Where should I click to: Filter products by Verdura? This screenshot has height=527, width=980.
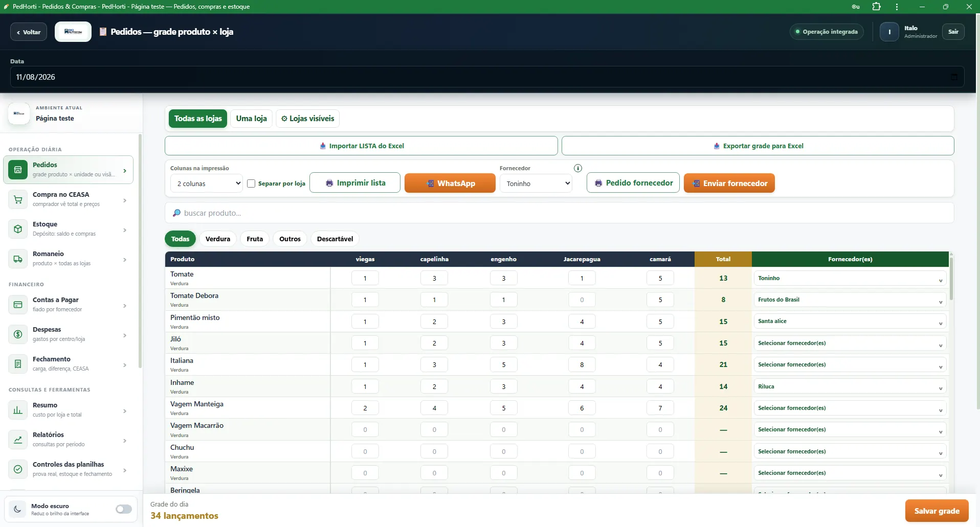(218, 239)
